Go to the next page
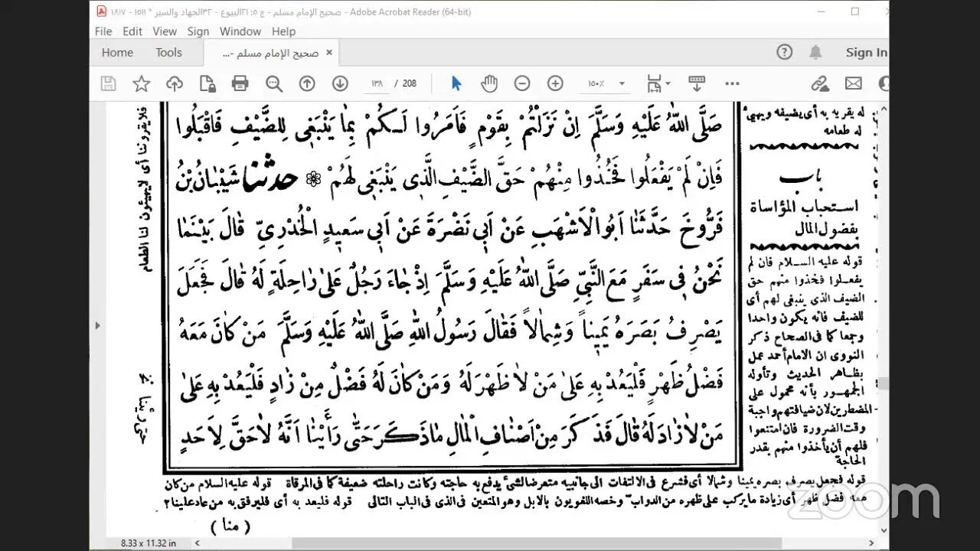Viewport: 980px width, 551px height. click(340, 83)
